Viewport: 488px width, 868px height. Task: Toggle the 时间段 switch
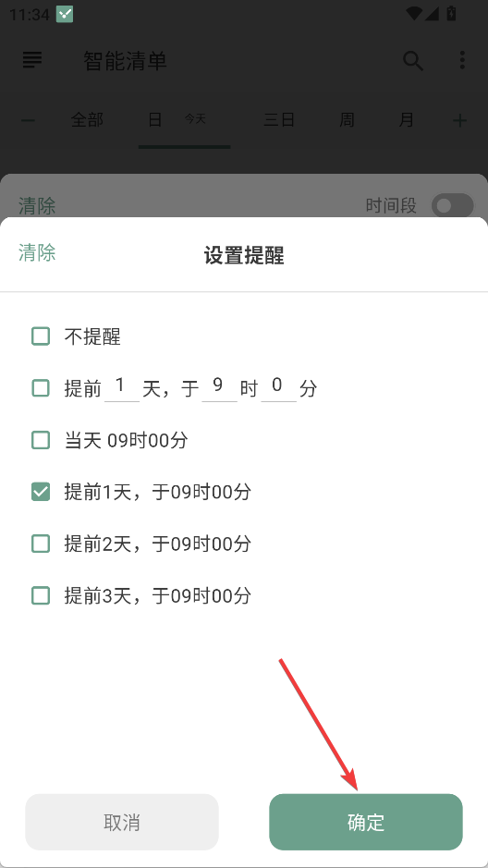pos(453,206)
